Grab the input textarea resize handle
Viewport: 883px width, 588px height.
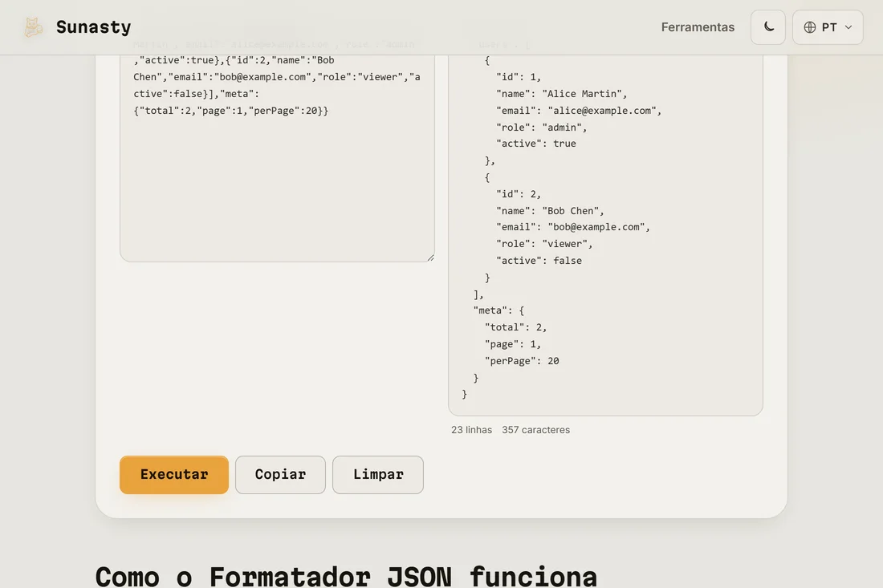click(430, 258)
